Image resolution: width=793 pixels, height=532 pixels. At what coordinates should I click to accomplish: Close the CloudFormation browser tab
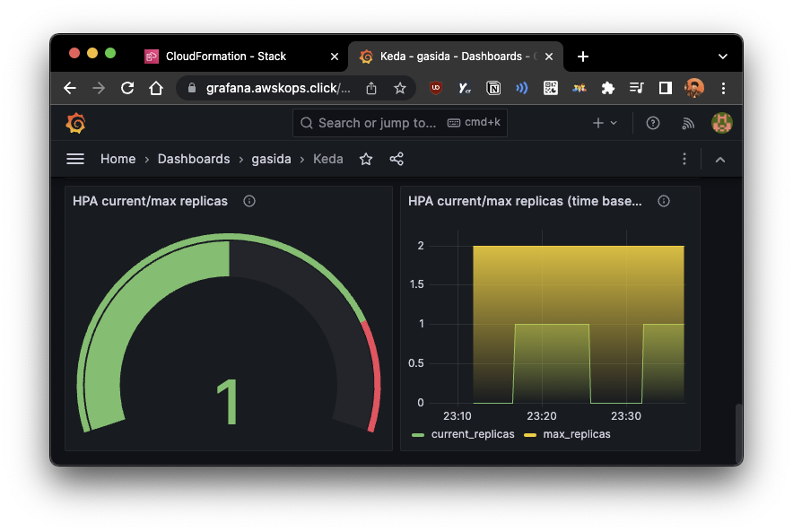(335, 57)
